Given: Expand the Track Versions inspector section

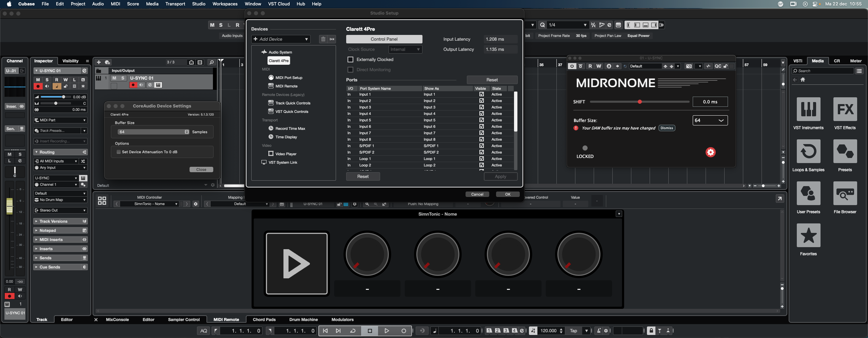Looking at the screenshot, I should (54, 221).
